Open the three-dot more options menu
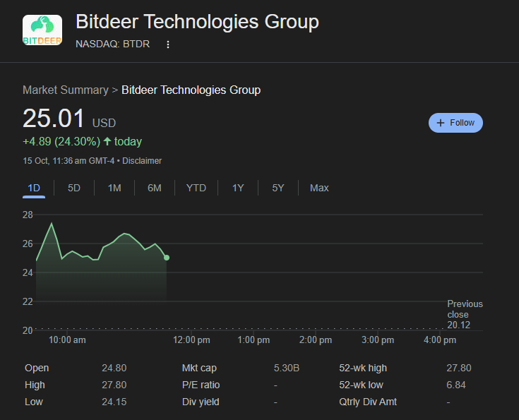Image resolution: width=519 pixels, height=420 pixels. tap(168, 44)
